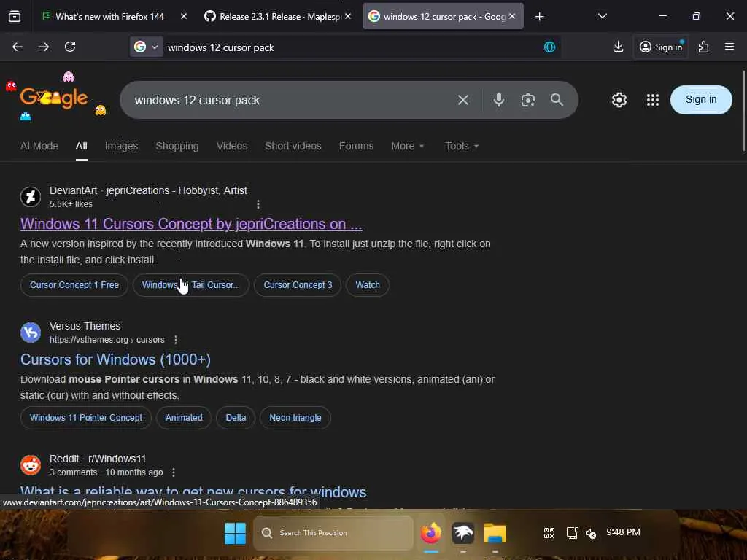Select the Images search tab
The image size is (747, 560).
pos(122,146)
